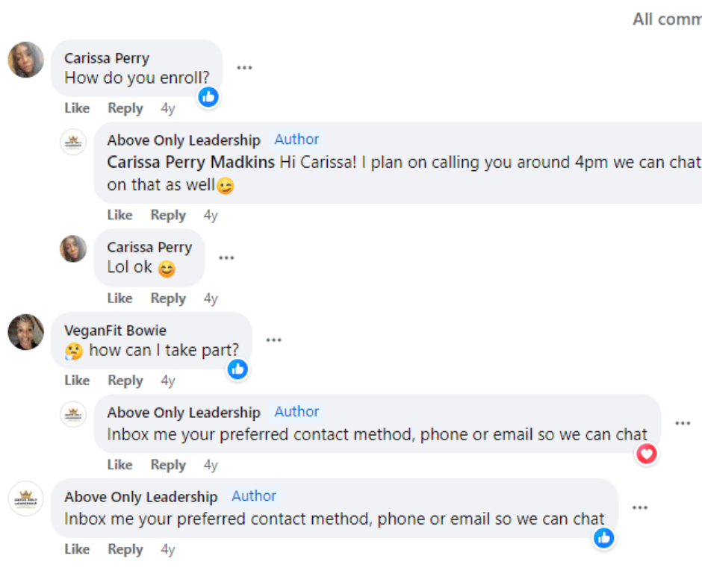Image resolution: width=702 pixels, height=588 pixels.
Task: Open three-dot menu for VeganFit Bowie comment
Action: click(x=274, y=340)
